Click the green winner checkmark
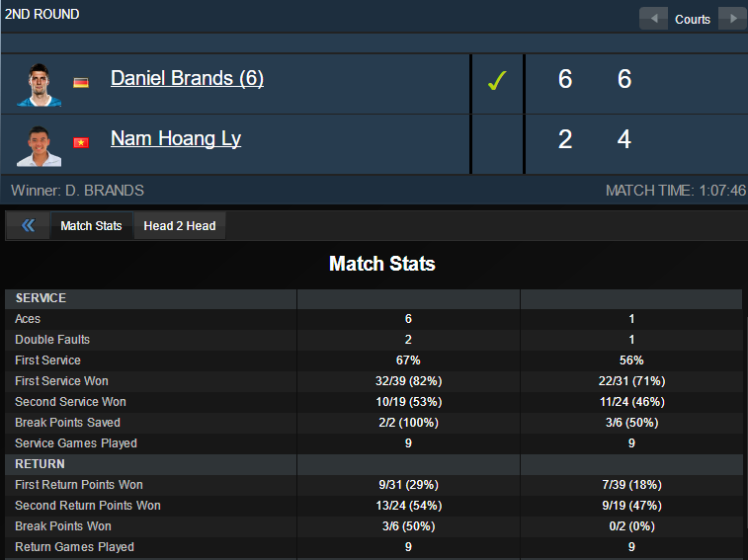The height and width of the screenshot is (560, 748). tap(497, 81)
